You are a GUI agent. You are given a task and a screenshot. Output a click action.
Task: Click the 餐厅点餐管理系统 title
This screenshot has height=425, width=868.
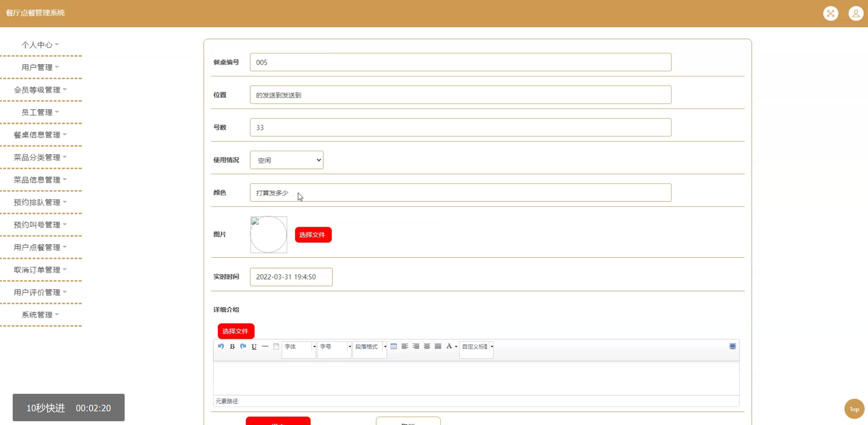(x=35, y=13)
